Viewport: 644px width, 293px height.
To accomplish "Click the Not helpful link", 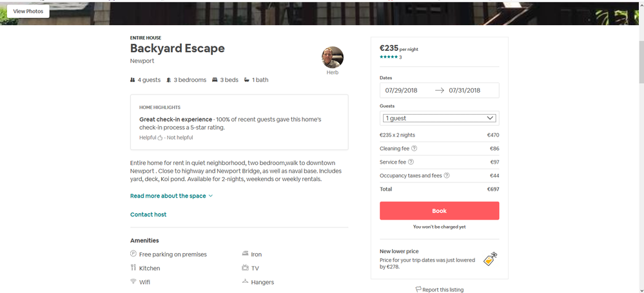I will (x=180, y=138).
